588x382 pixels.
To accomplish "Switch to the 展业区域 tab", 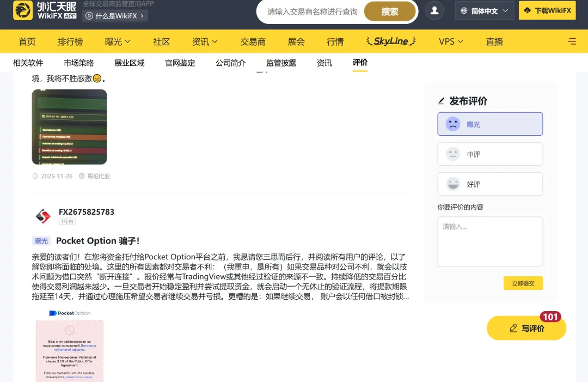I will (130, 63).
